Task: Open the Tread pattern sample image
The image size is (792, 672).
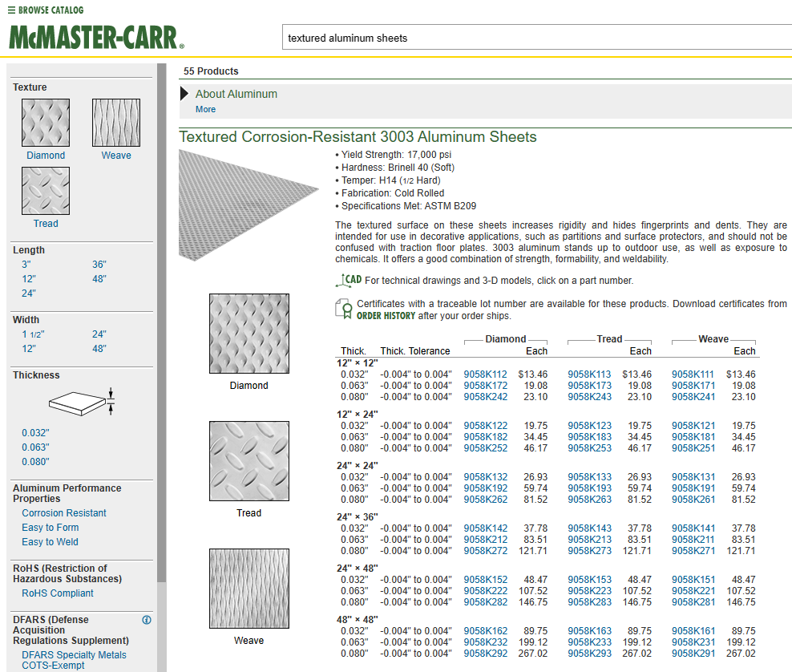Action: click(x=249, y=461)
